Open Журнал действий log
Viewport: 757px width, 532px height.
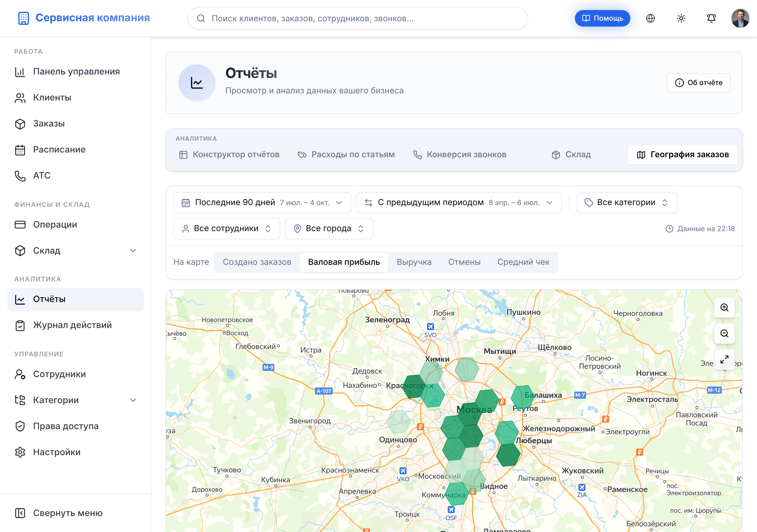pyautogui.click(x=75, y=325)
